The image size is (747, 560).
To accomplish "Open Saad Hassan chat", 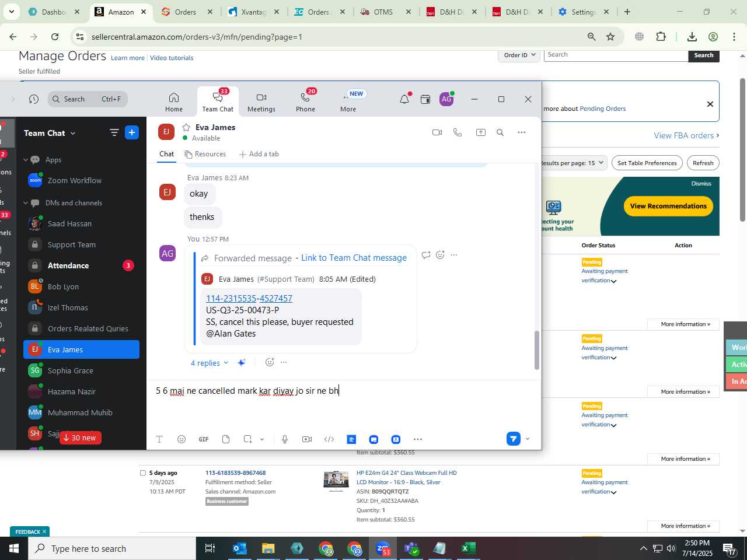I will coord(81,224).
